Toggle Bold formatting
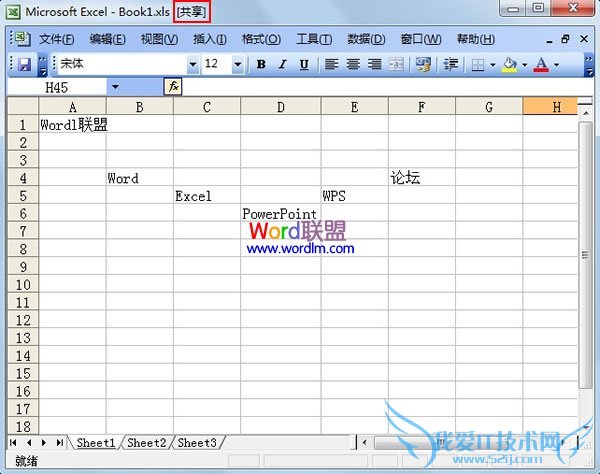The height and width of the screenshot is (474, 600). (x=261, y=64)
